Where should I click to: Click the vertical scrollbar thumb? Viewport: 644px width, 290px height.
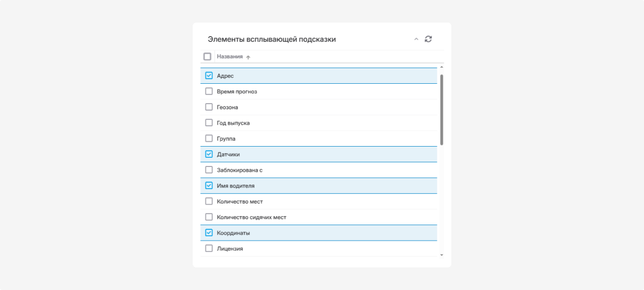click(x=442, y=110)
